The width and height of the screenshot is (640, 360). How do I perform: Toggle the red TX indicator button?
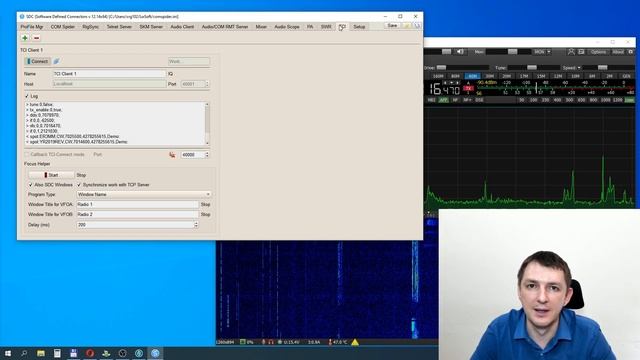469,88
